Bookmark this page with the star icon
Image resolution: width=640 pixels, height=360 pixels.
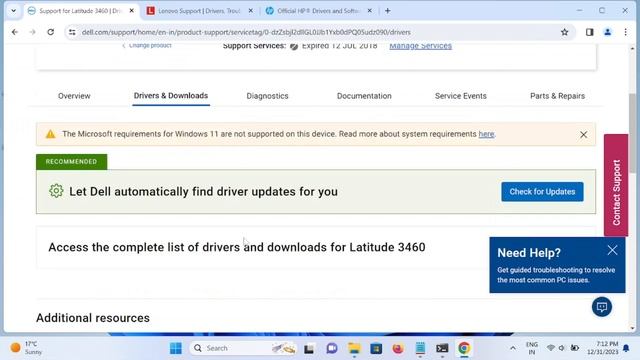tap(564, 32)
